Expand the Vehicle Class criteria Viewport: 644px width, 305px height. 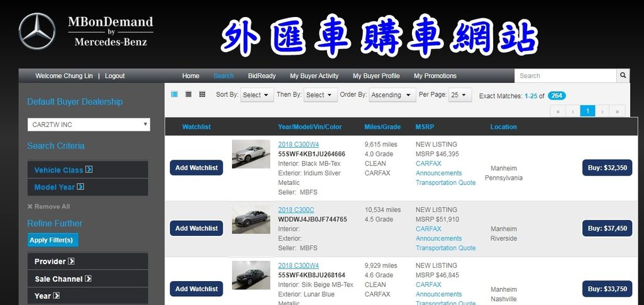(88, 170)
